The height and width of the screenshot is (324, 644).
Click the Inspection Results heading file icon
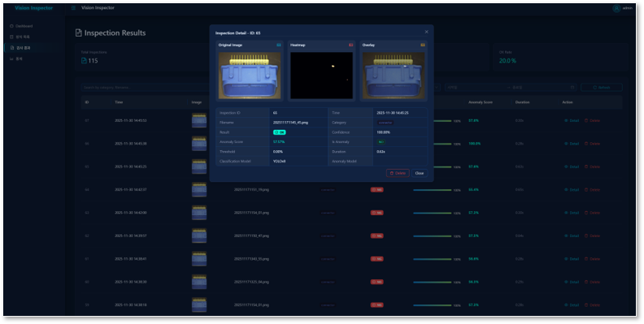[x=78, y=32]
